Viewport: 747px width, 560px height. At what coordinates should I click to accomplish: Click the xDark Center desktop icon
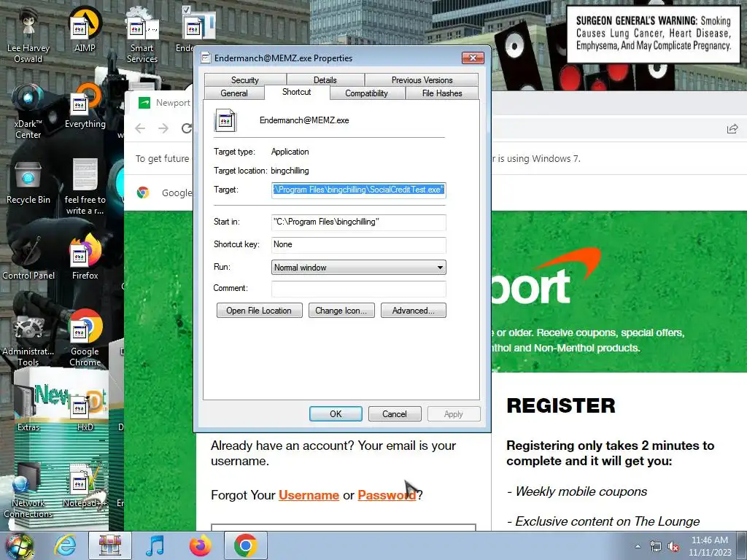point(28,112)
